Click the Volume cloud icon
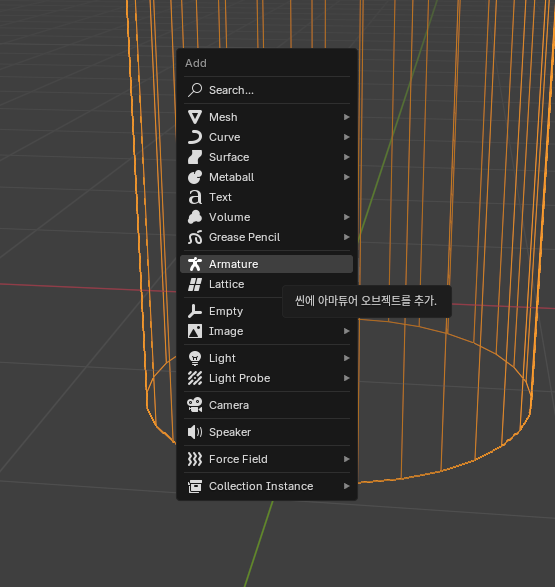Screen dimensions: 555x587 tap(195, 217)
